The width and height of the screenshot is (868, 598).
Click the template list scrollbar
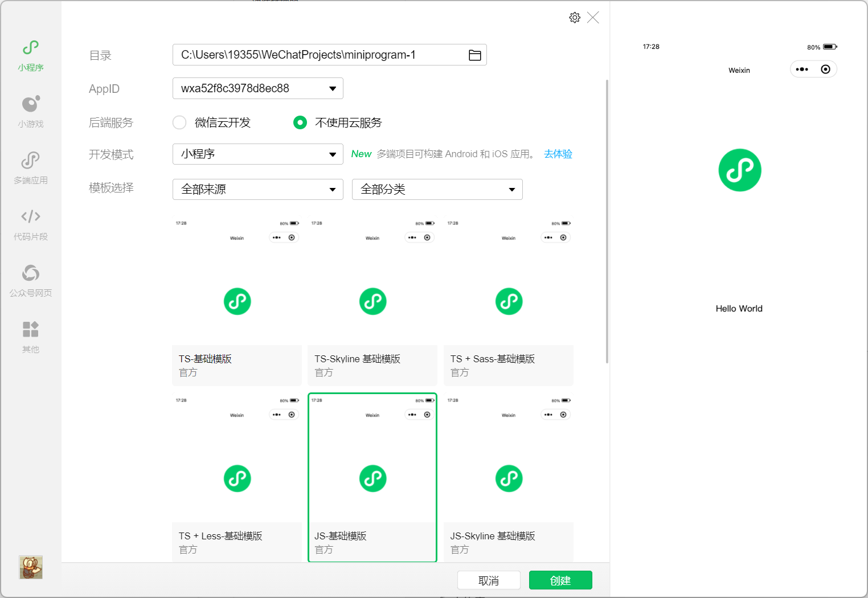pos(607,222)
